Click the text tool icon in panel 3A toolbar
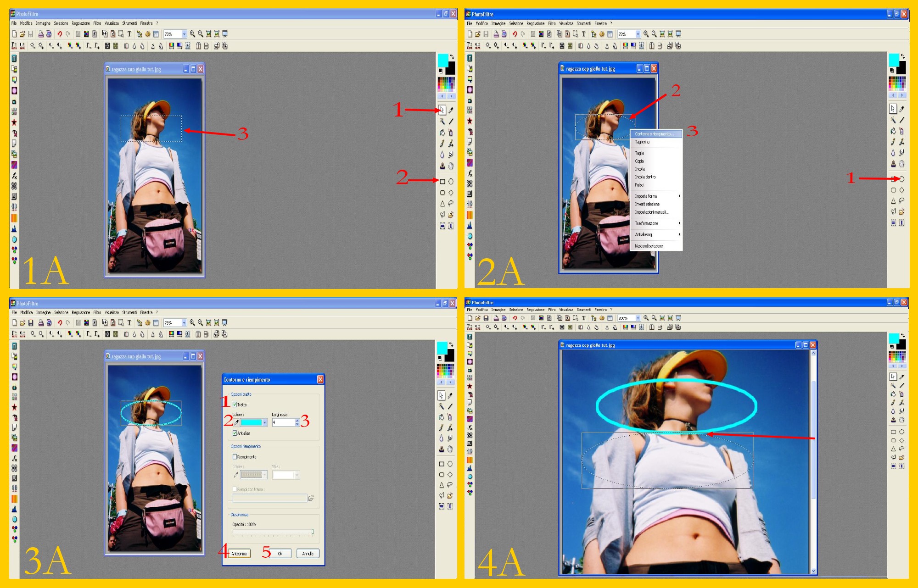The width and height of the screenshot is (918, 588). coord(129,323)
